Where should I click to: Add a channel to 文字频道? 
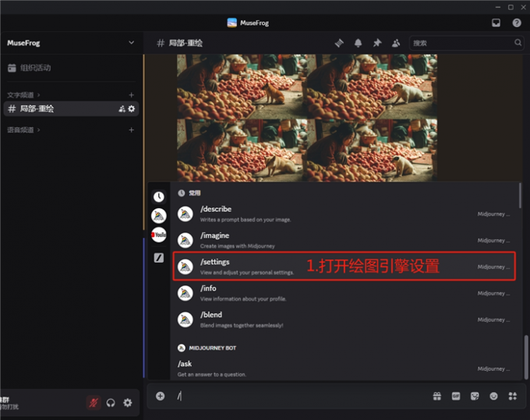click(x=131, y=95)
